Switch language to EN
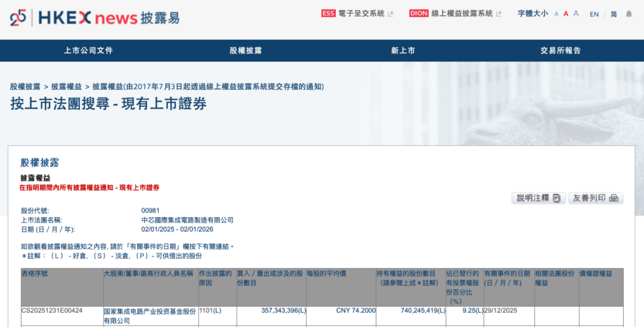Screen dimensions: 644x327 [x=594, y=14]
